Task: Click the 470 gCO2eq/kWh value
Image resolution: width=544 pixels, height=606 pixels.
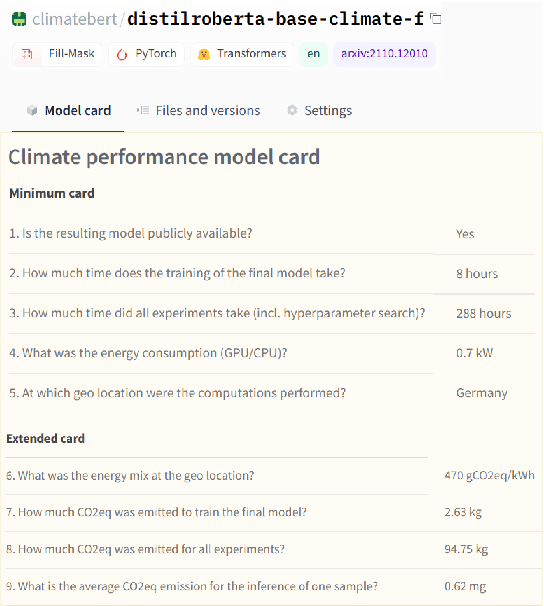Action: [x=490, y=475]
